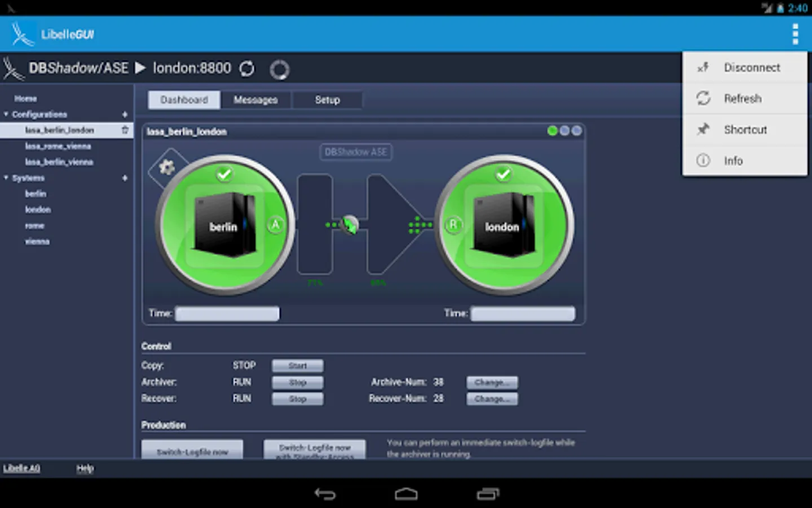Add a new system with plus icon
The width and height of the screenshot is (812, 508).
125,178
